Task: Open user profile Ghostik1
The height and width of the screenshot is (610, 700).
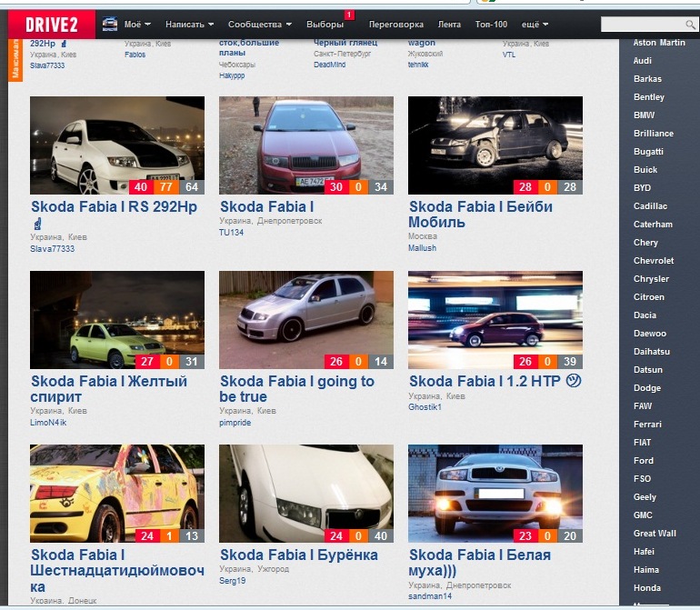Action: (x=425, y=407)
